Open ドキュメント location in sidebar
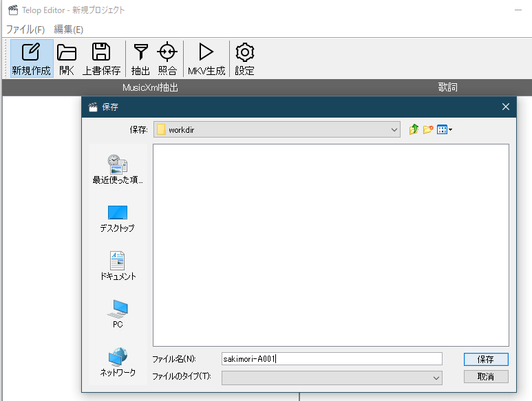This screenshot has width=532, height=401. point(118,265)
